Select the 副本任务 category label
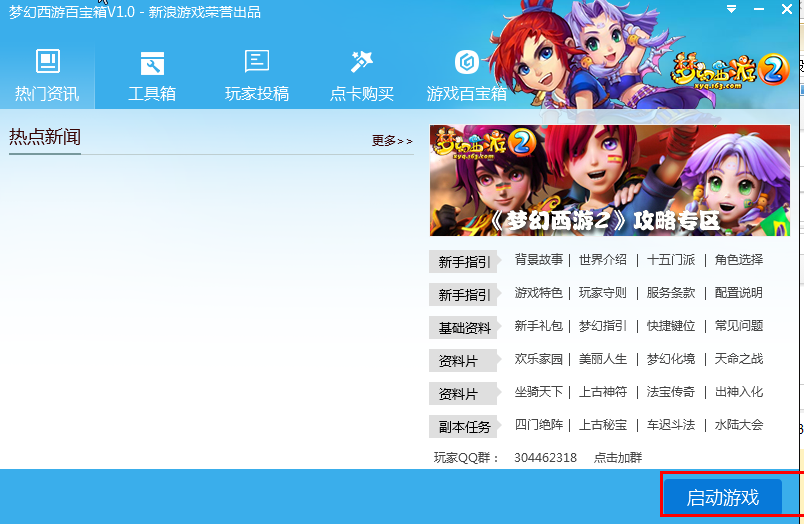The width and height of the screenshot is (804, 524). coord(464,427)
